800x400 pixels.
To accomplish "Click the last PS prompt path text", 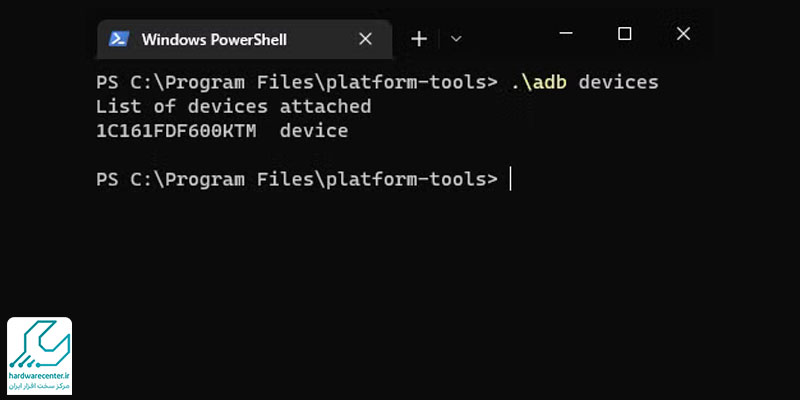I will (296, 179).
